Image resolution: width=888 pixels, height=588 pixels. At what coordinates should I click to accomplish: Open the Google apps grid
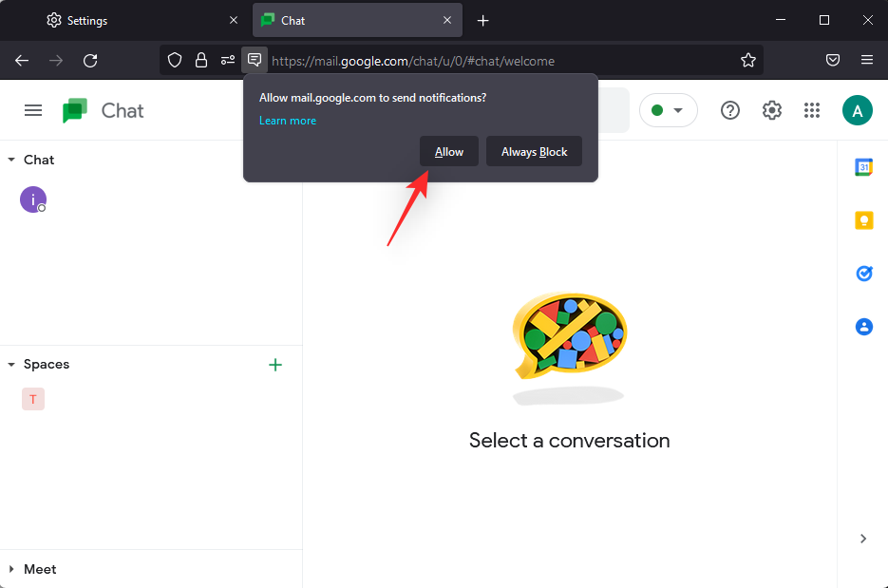pos(811,111)
